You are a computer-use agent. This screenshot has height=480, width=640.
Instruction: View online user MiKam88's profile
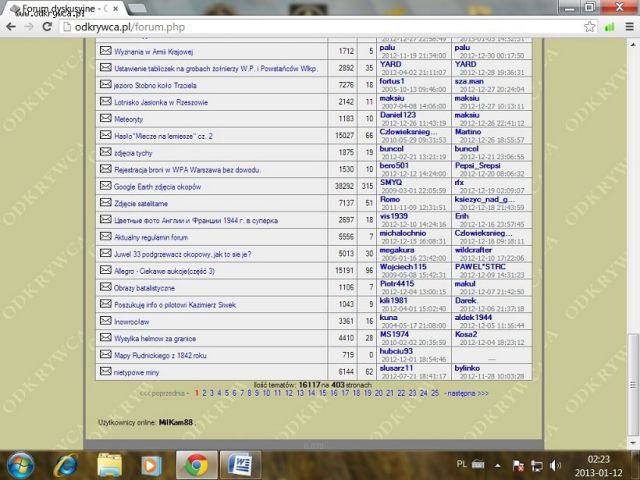(x=175, y=422)
